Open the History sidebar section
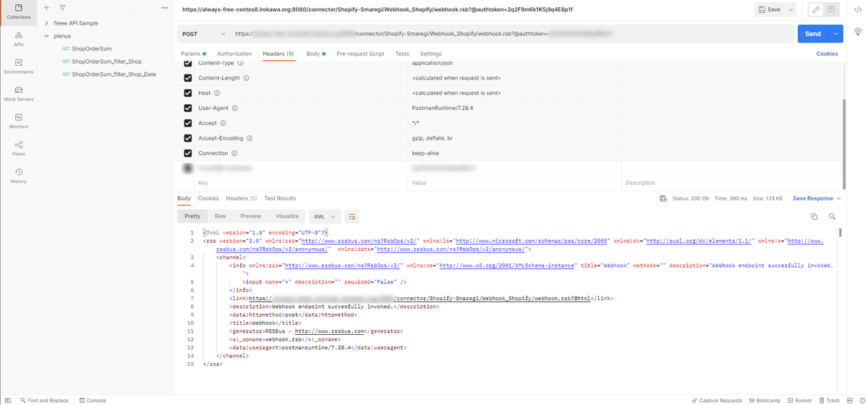The width and height of the screenshot is (868, 405). [19, 175]
